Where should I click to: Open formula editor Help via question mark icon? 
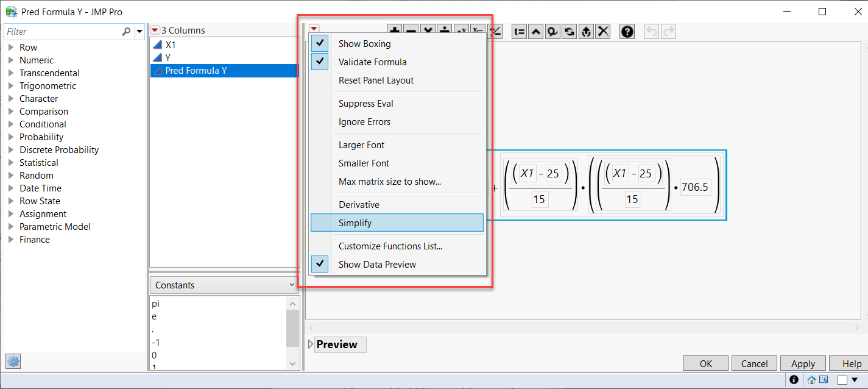[627, 31]
